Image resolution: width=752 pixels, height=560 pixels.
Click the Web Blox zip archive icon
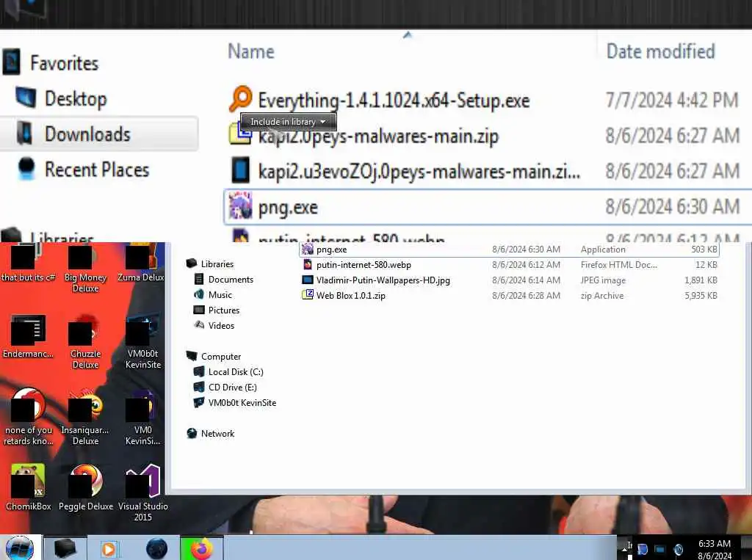click(x=308, y=294)
